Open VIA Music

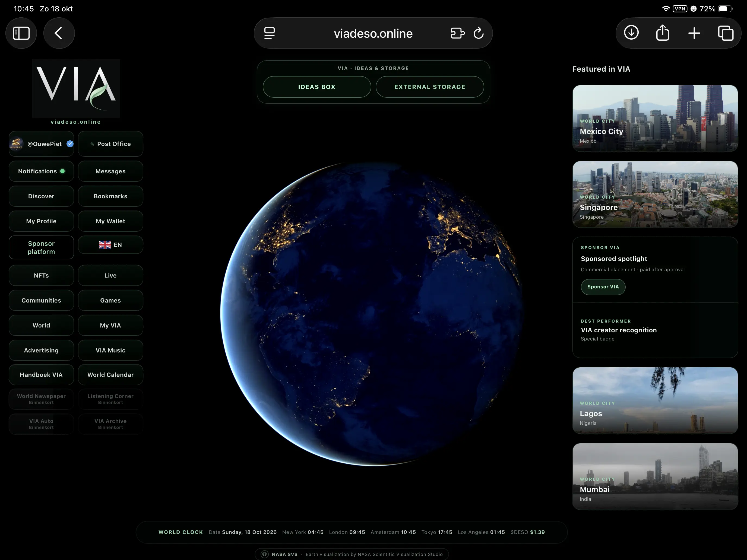(x=110, y=350)
